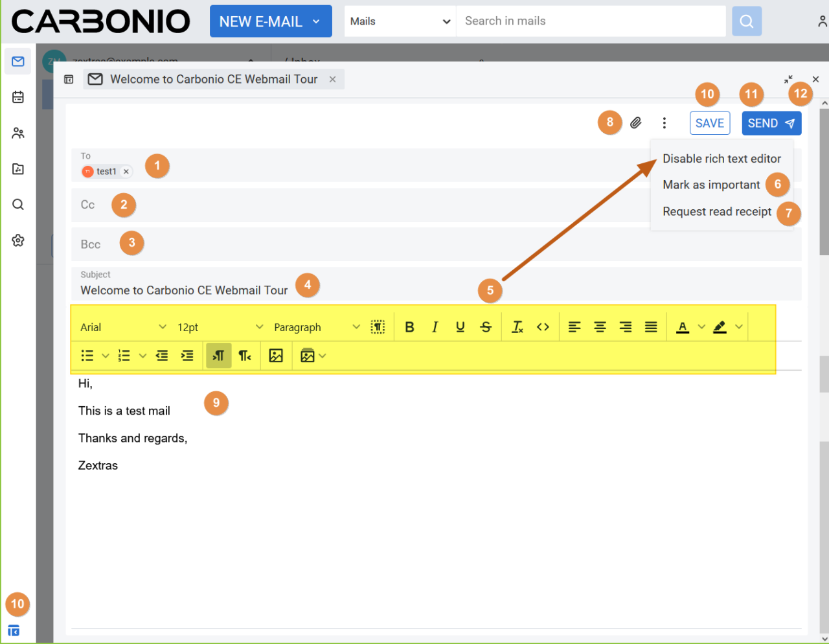Screen dimensions: 829x644
Task: Open the Contacts icon in the sidebar
Action: [17, 132]
